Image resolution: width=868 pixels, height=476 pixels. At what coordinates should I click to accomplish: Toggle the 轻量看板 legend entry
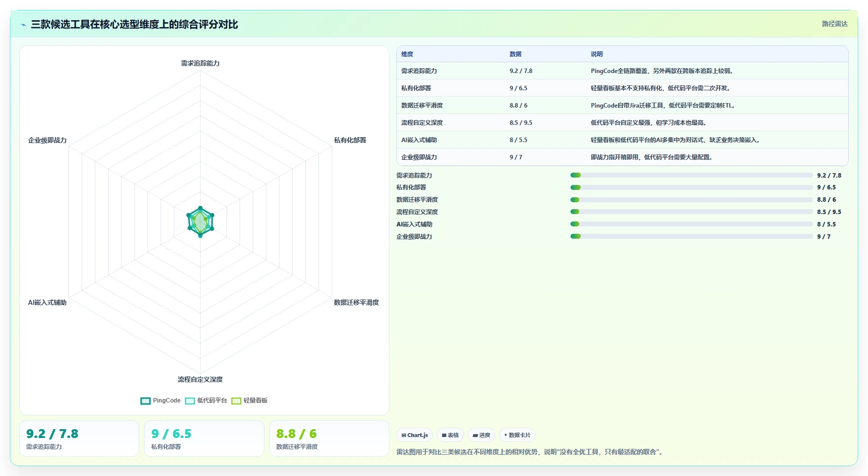click(250, 401)
